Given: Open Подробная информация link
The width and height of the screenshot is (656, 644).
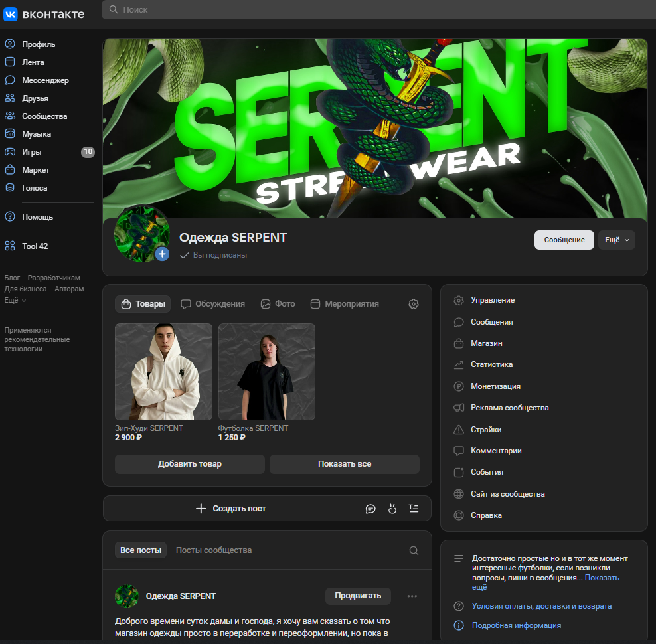Looking at the screenshot, I should pyautogui.click(x=517, y=625).
